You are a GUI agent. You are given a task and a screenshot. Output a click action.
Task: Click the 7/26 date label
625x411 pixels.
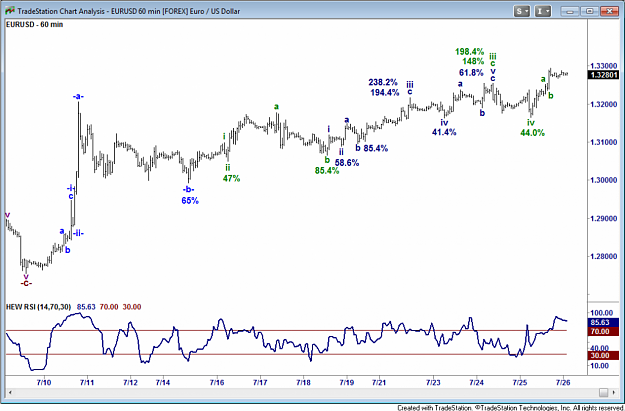[563, 382]
